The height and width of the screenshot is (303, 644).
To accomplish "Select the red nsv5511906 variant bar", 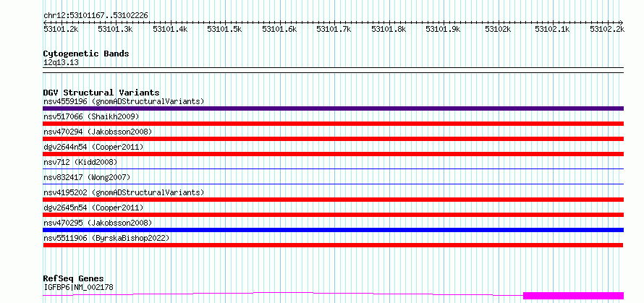I will [x=333, y=245].
